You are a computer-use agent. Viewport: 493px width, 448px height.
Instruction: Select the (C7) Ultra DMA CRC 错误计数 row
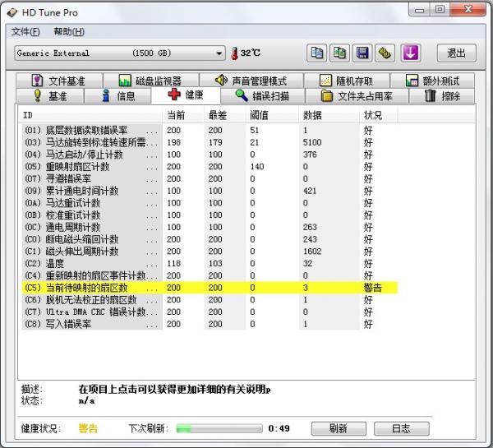pyautogui.click(x=210, y=312)
